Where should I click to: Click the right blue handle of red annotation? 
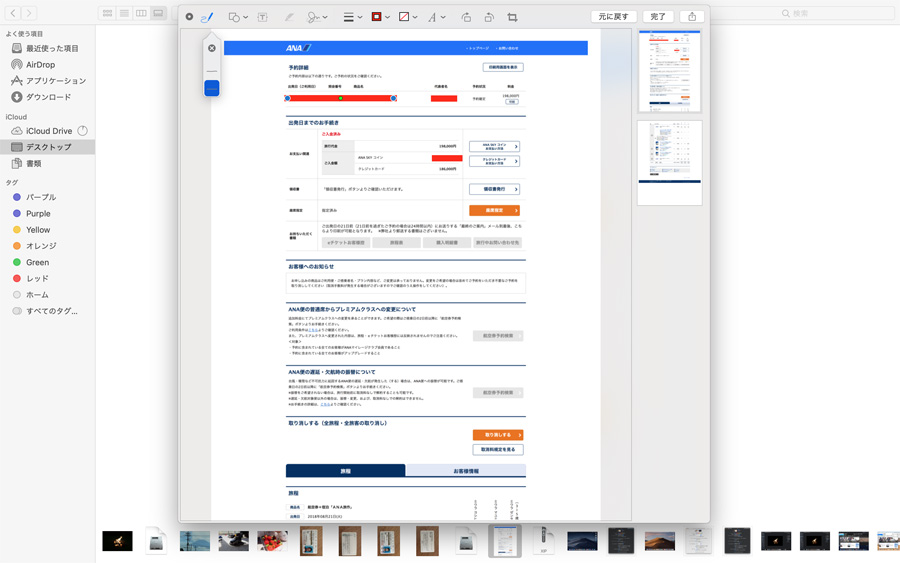pyautogui.click(x=393, y=98)
